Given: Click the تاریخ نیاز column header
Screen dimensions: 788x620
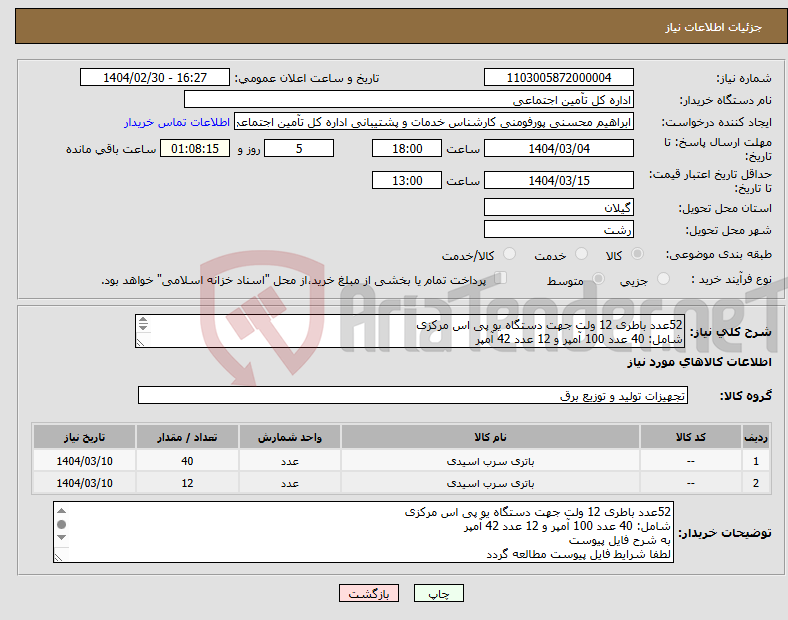Looking at the screenshot, I should pos(84,437).
